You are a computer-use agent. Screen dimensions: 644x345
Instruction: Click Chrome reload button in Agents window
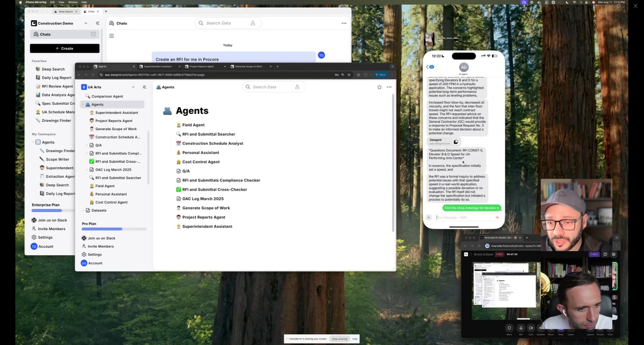click(93, 75)
